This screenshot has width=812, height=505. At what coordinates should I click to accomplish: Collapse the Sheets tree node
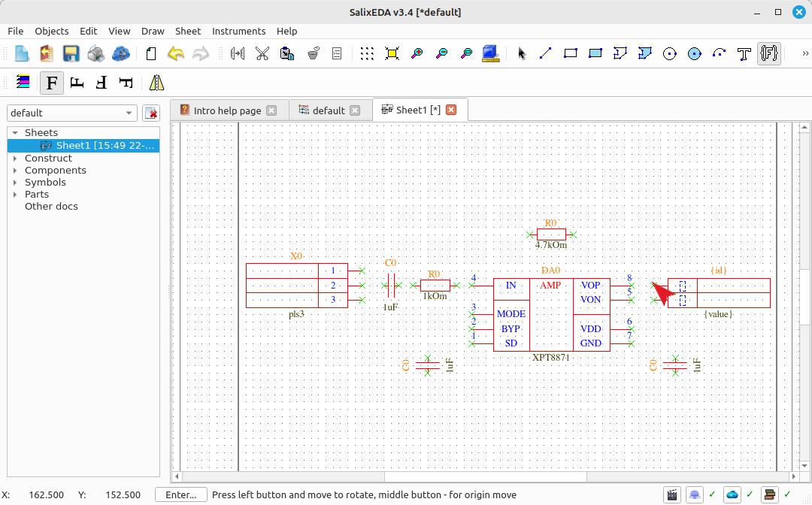coord(15,133)
